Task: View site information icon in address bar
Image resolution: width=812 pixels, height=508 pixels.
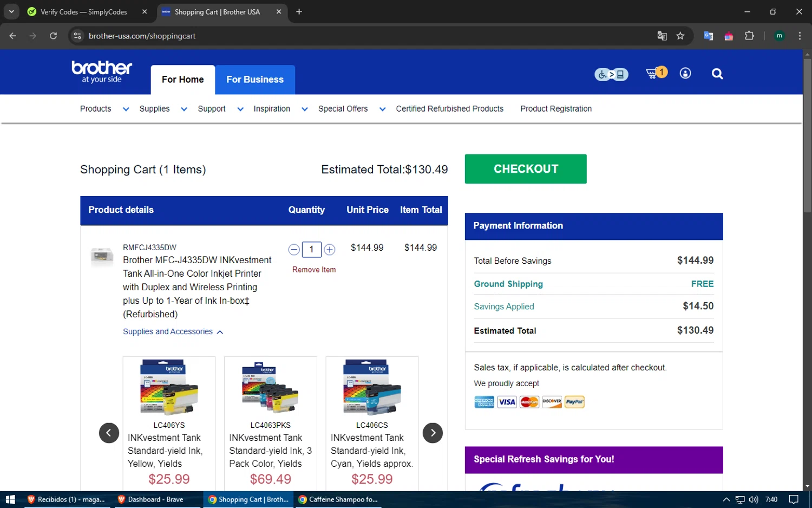Action: coord(77,36)
